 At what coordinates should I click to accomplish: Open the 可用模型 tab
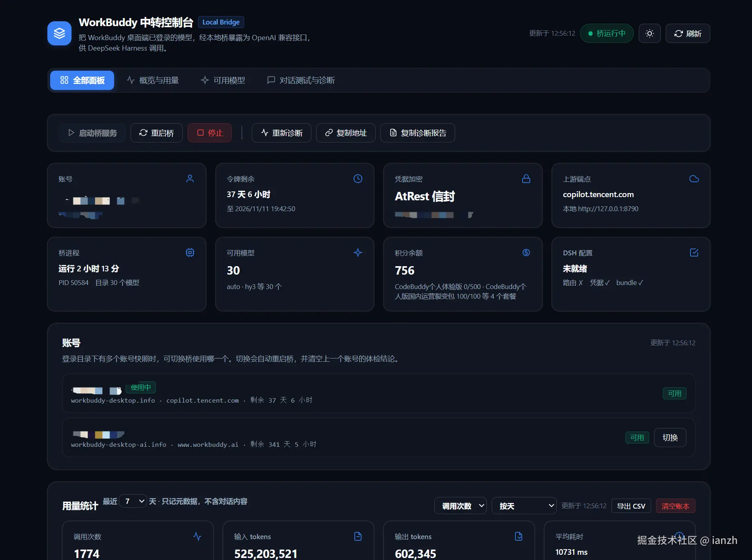pyautogui.click(x=223, y=80)
